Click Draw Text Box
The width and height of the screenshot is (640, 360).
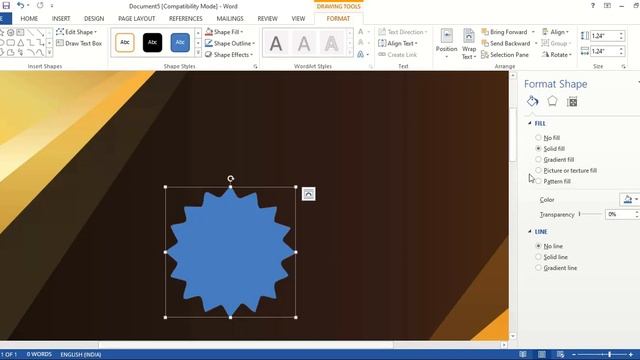click(79, 43)
